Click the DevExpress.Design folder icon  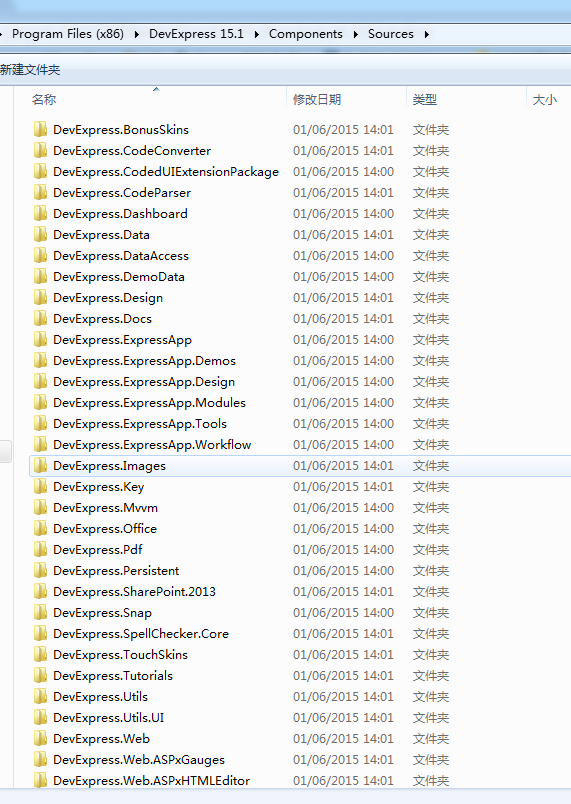[x=40, y=297]
